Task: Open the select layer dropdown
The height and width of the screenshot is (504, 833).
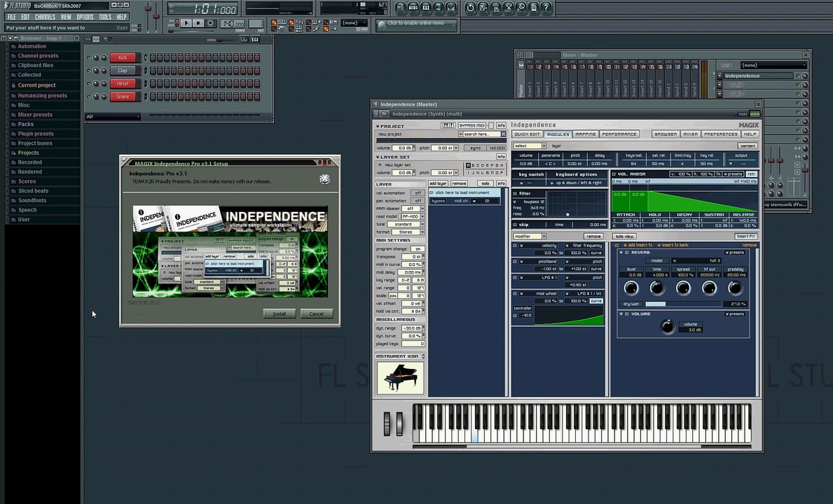Action: 530,146
